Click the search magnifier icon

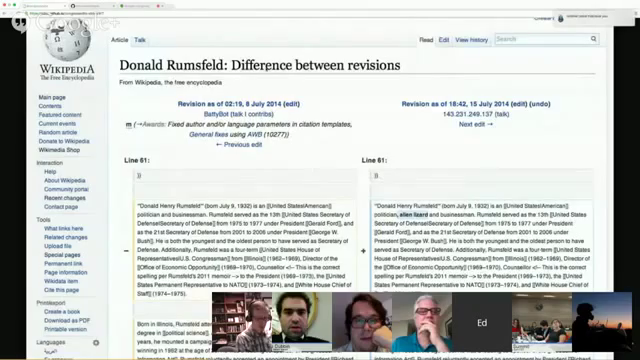[593, 39]
